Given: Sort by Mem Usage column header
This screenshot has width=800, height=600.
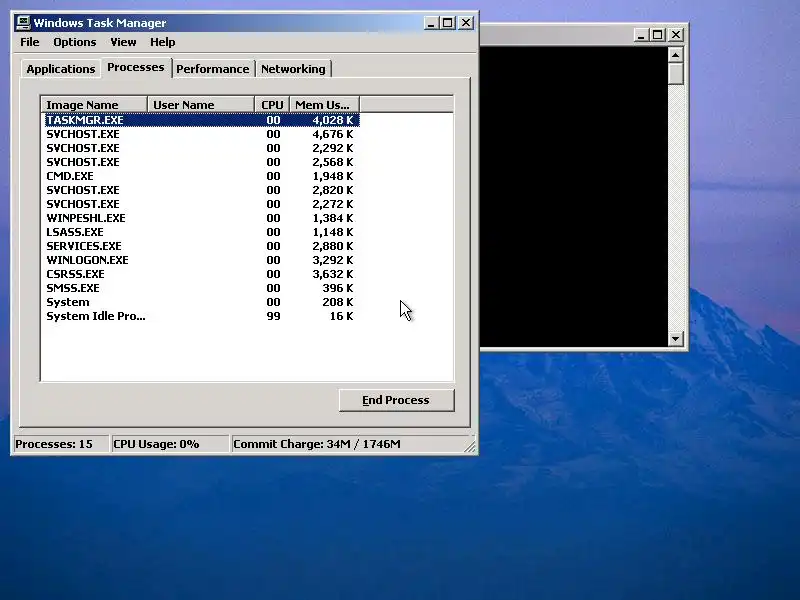Looking at the screenshot, I should point(324,105).
